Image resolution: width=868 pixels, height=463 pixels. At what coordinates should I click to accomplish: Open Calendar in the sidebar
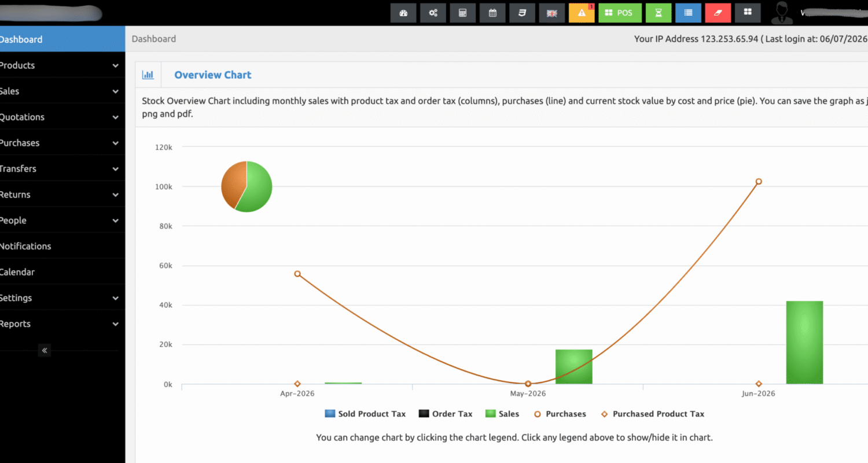(60, 272)
